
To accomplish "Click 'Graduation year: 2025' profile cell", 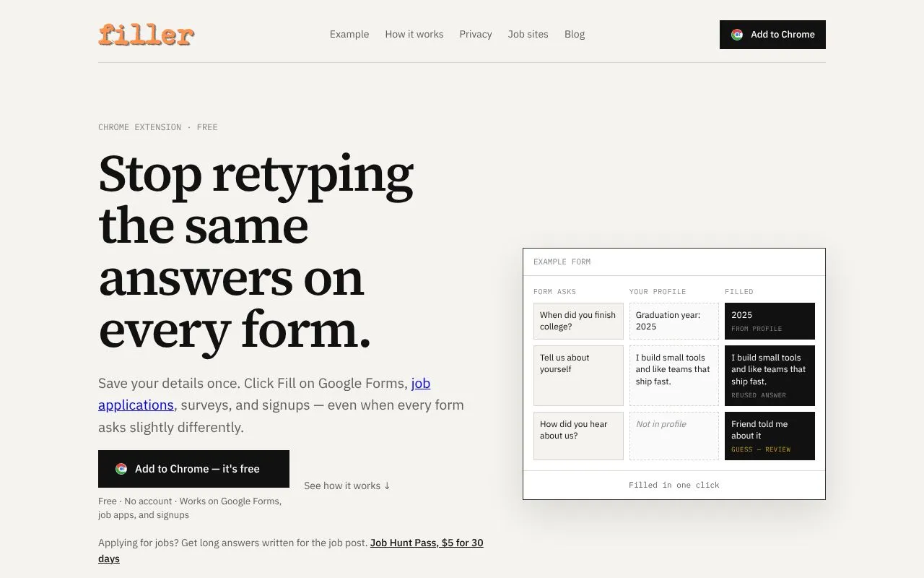I will (x=674, y=321).
